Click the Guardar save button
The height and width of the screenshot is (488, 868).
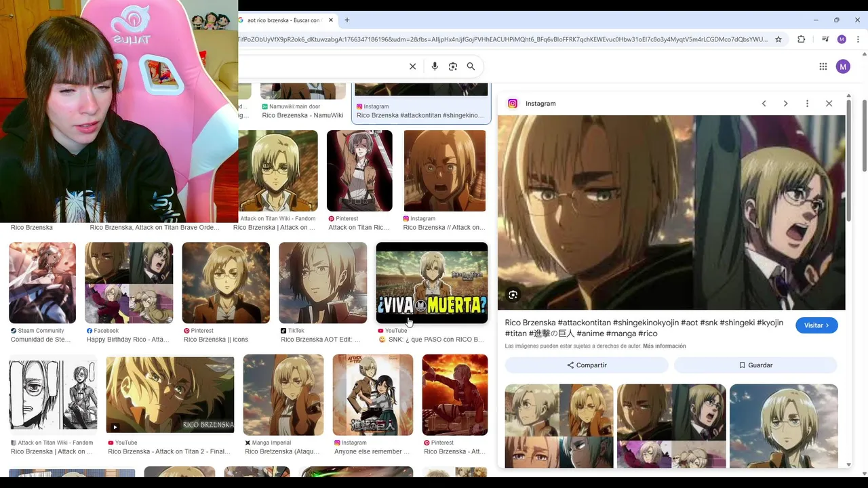[x=755, y=365]
